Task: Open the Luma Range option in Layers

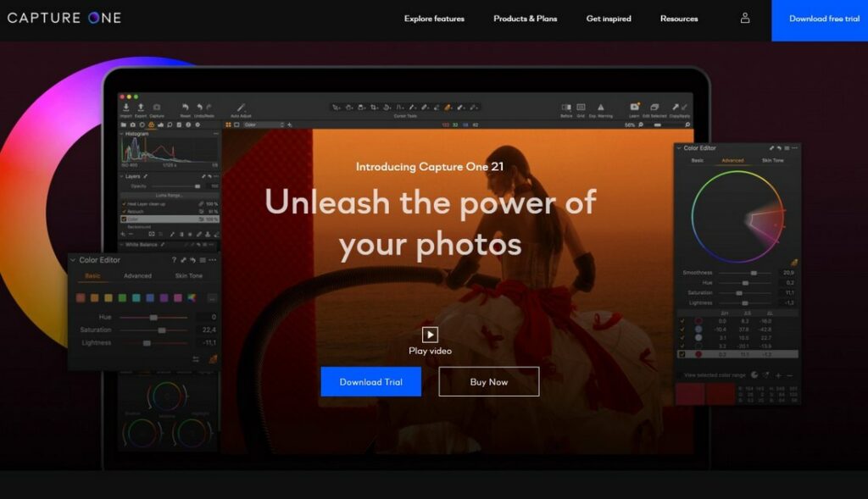Action: coord(169,196)
